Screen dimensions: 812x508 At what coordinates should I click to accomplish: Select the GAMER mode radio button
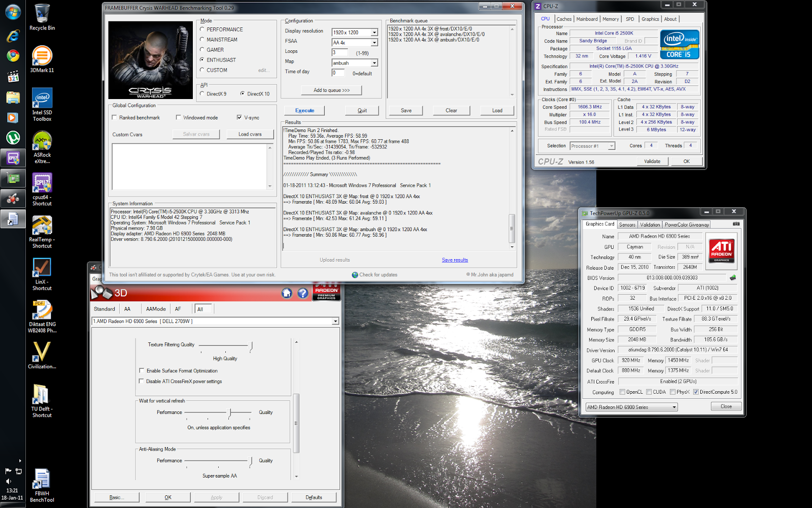pos(202,50)
